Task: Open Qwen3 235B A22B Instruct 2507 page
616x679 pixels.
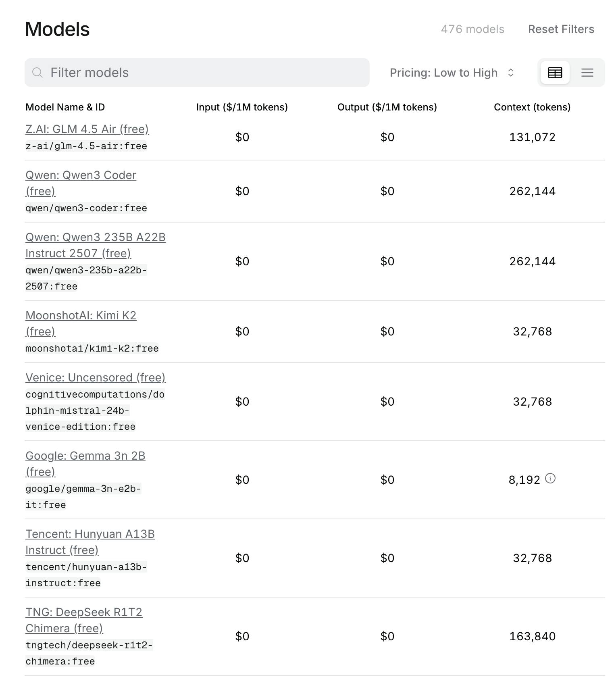Action: pos(95,237)
